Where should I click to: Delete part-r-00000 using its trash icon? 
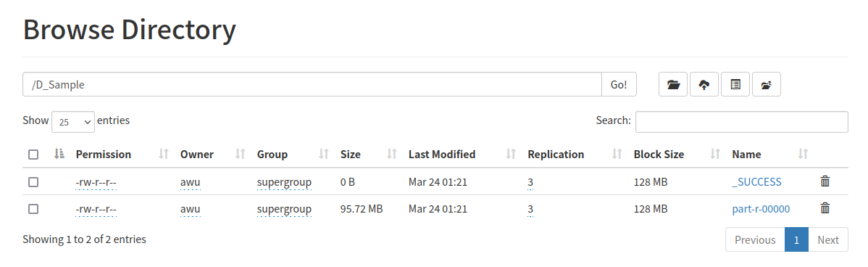click(825, 208)
